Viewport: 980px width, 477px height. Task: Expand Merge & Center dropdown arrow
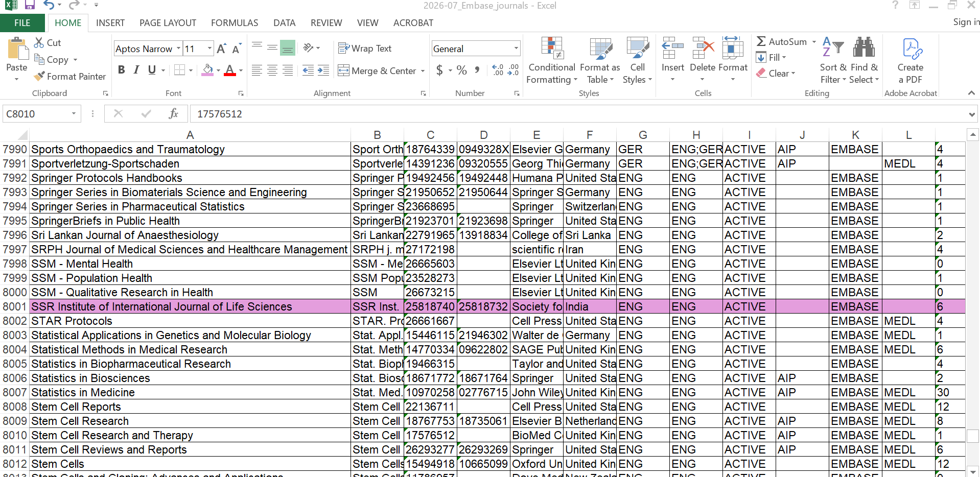coord(423,71)
